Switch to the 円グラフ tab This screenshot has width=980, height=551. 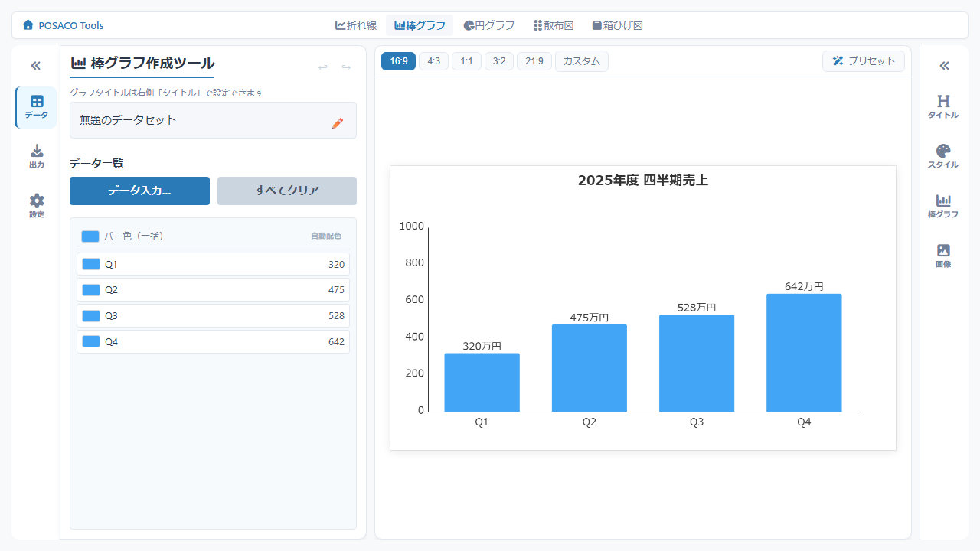488,25
